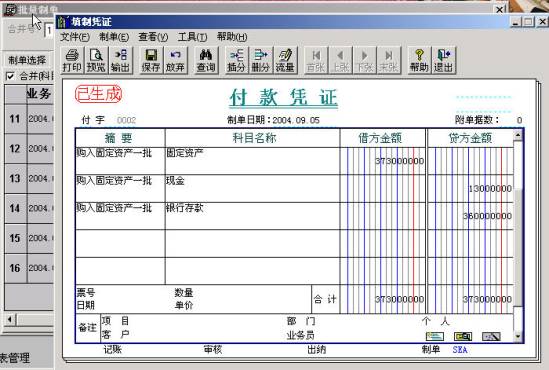
Task: Click 摘要 column header
Action: tap(120, 138)
